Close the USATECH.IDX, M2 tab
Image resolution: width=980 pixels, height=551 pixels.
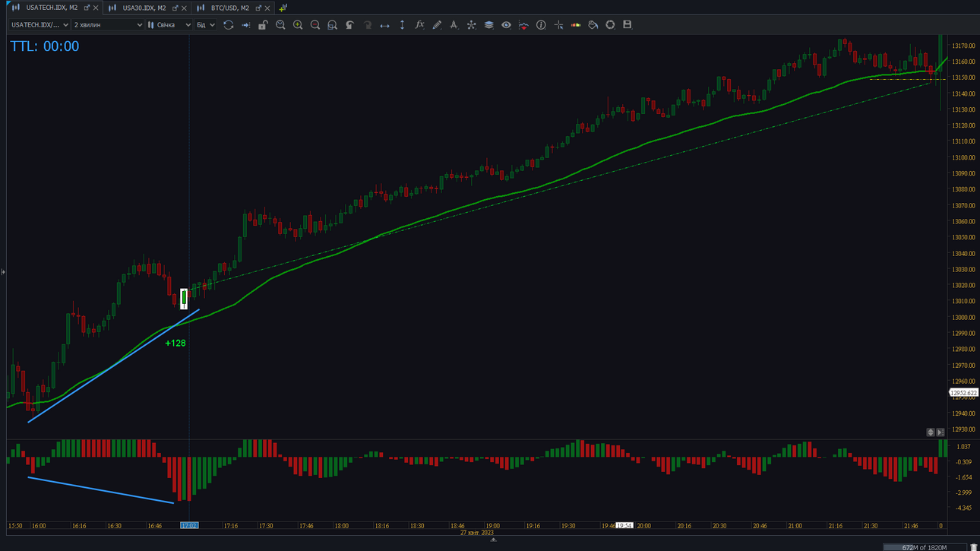[x=96, y=8]
